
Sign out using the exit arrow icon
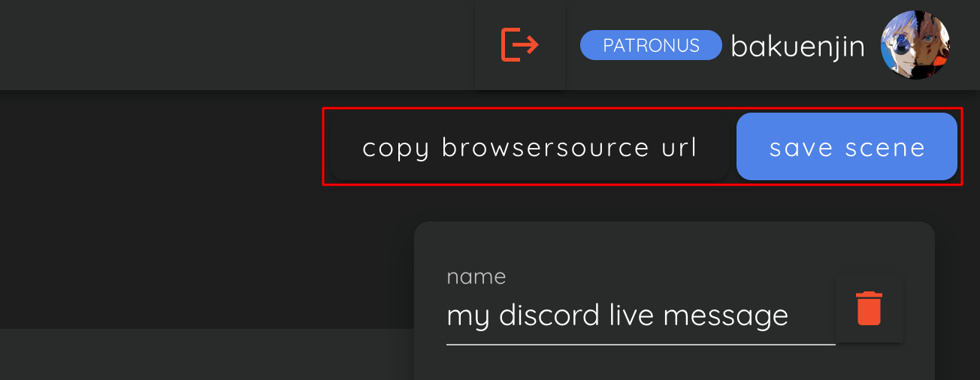(520, 45)
